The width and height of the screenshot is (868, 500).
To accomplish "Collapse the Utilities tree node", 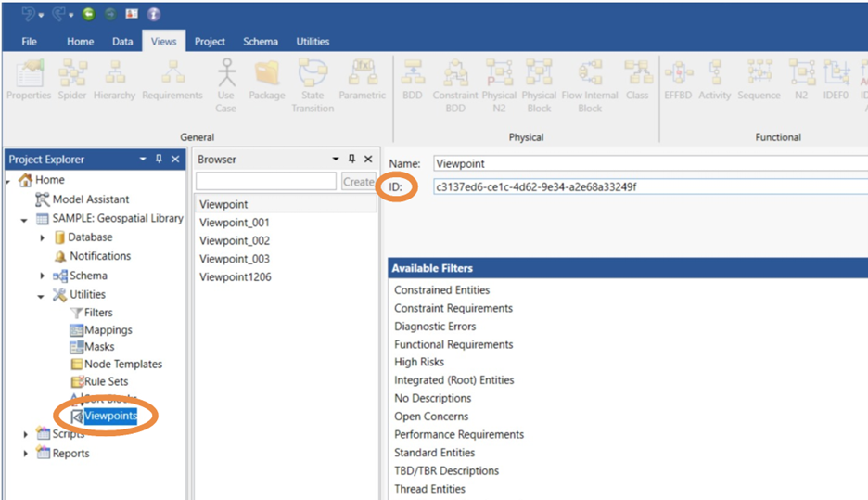I will click(42, 295).
